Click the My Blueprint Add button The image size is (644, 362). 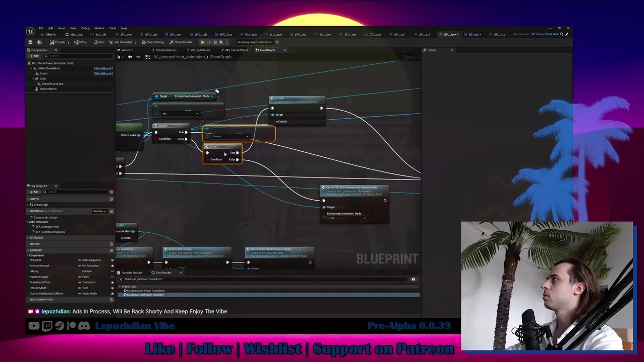pos(34,192)
